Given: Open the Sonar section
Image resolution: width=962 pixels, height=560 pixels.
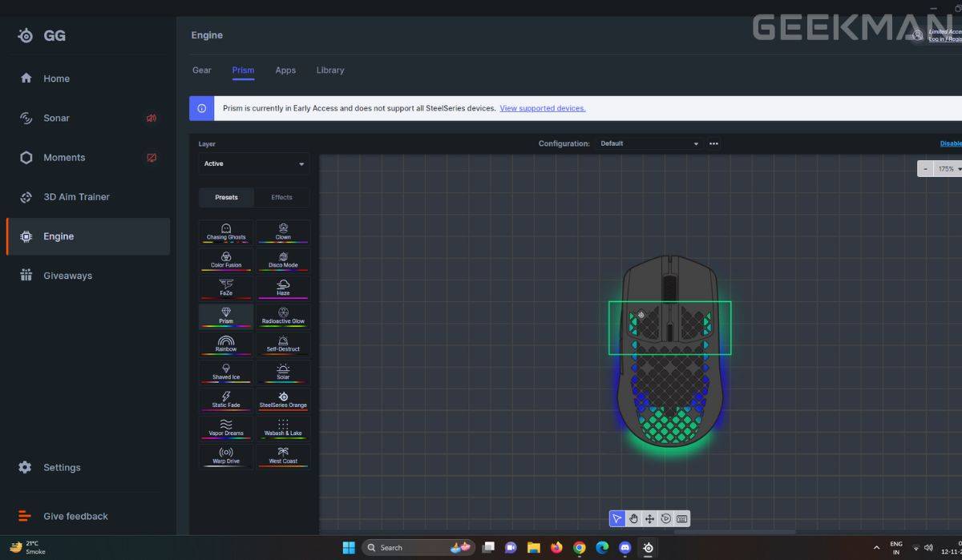Looking at the screenshot, I should click(x=88, y=118).
